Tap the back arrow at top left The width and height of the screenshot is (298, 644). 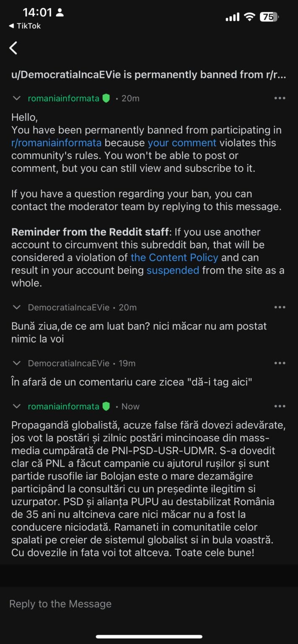pyautogui.click(x=13, y=48)
